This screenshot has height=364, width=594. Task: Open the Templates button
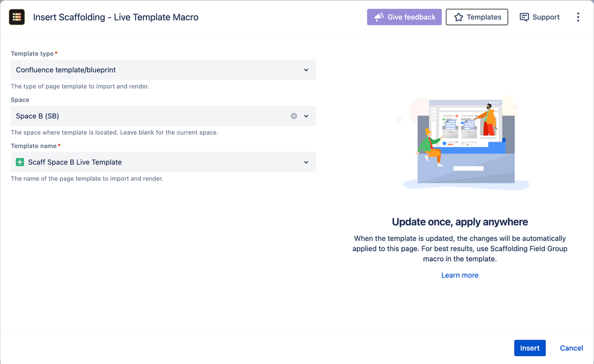(x=477, y=17)
